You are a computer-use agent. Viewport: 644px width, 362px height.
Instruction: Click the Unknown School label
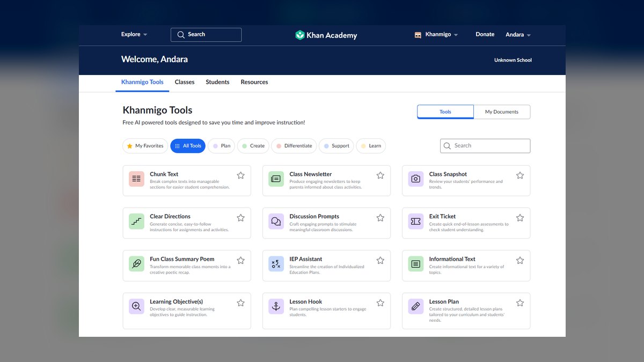[513, 60]
